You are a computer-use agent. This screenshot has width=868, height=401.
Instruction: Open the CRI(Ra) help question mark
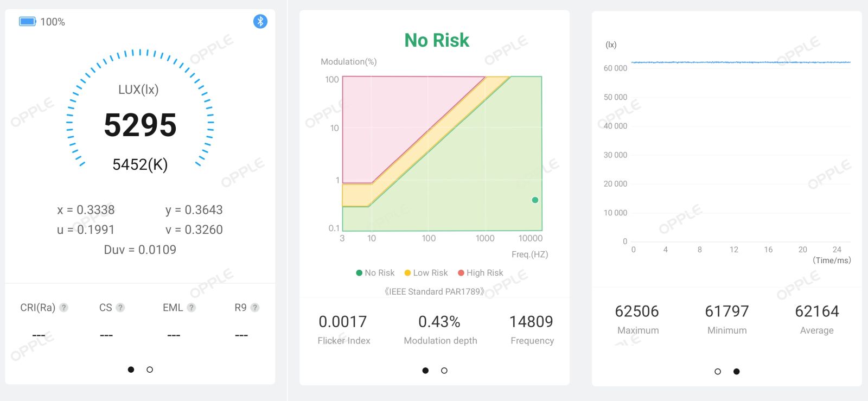click(63, 308)
